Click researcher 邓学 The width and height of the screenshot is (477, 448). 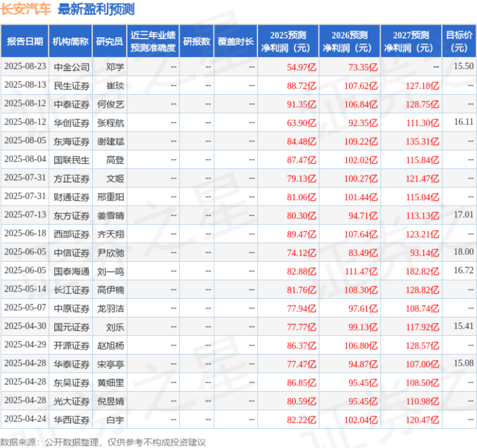pos(115,67)
